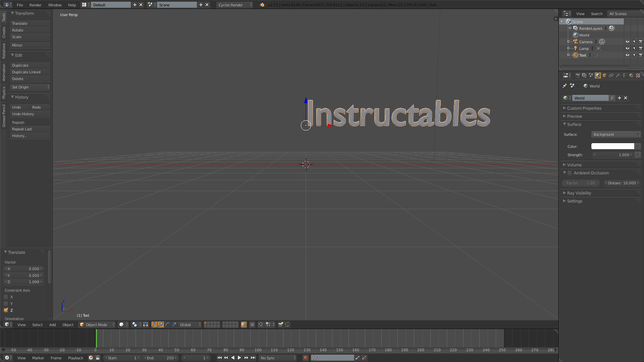Screen dimensions: 644x362
Task: Click the OpenGL render image camera icon
Action: [280, 324]
